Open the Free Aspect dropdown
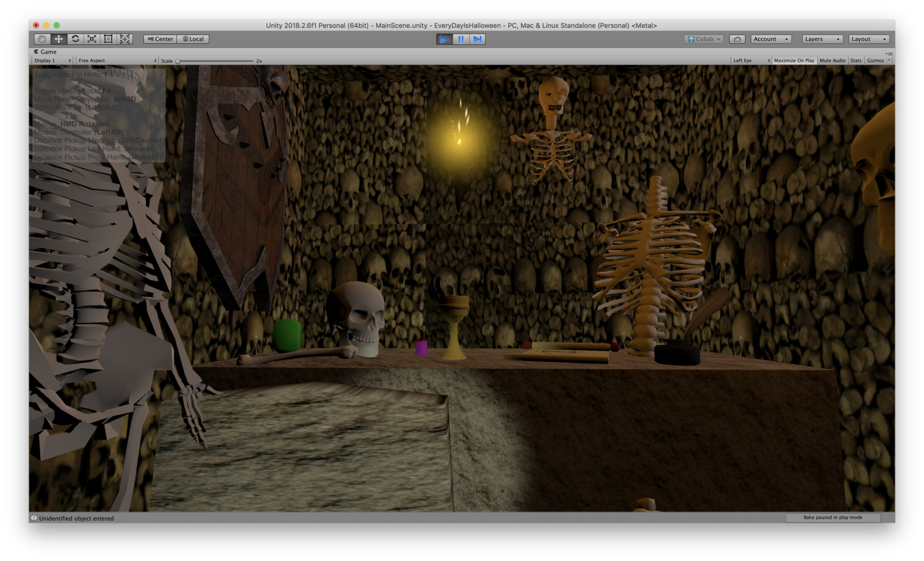Viewport: 924px width, 561px height. pyautogui.click(x=117, y=61)
